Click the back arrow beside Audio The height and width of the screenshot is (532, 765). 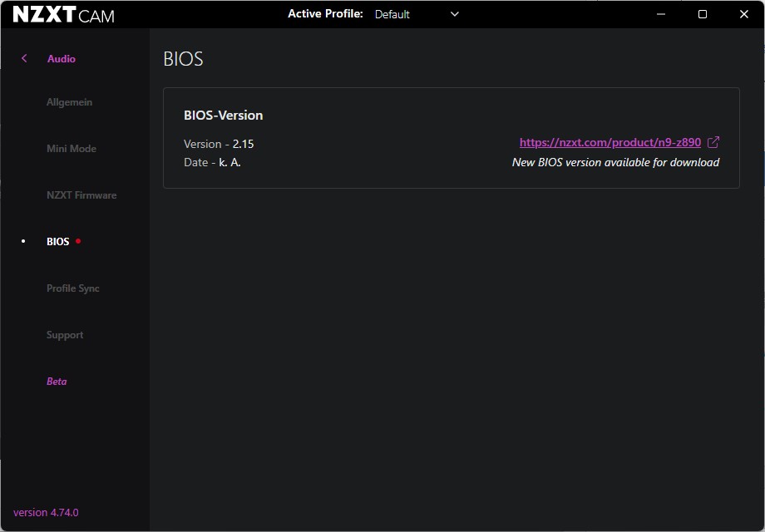point(24,58)
